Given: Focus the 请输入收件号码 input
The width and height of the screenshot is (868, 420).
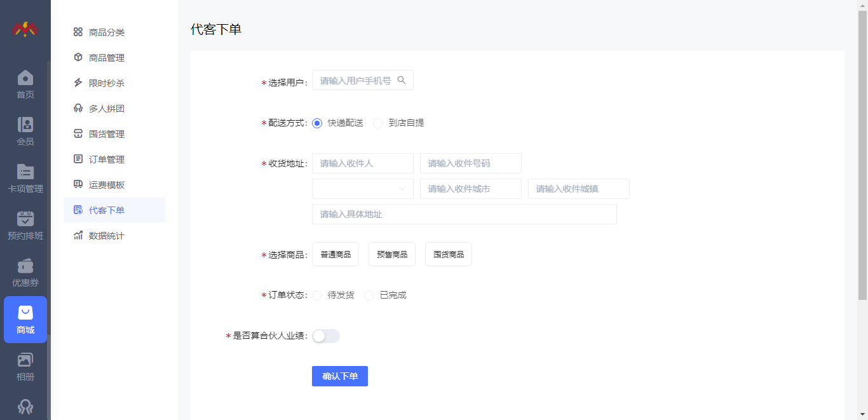Looking at the screenshot, I should (471, 163).
